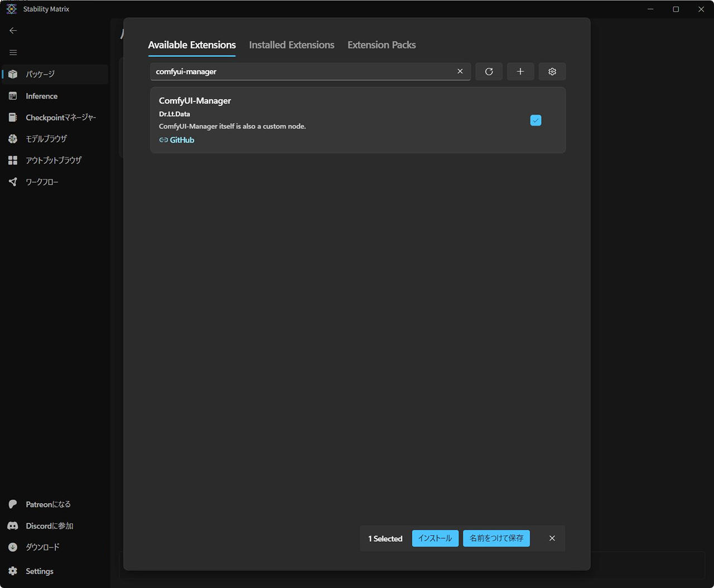Click the plus icon to add extension
This screenshot has width=714, height=588.
(520, 71)
